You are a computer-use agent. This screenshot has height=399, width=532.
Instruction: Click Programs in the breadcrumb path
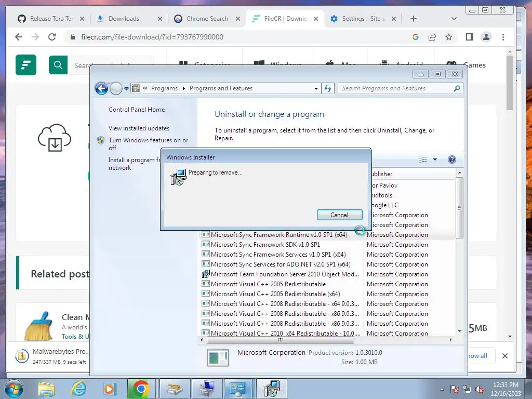[164, 88]
